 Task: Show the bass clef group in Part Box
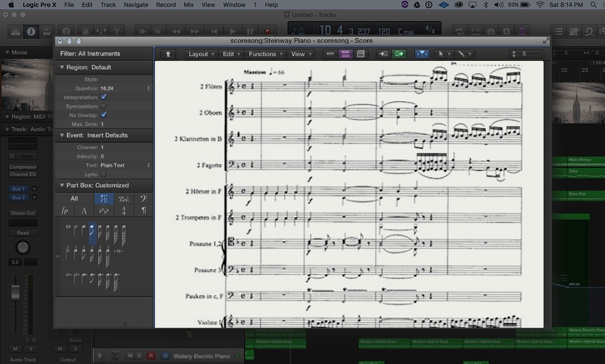143,199
